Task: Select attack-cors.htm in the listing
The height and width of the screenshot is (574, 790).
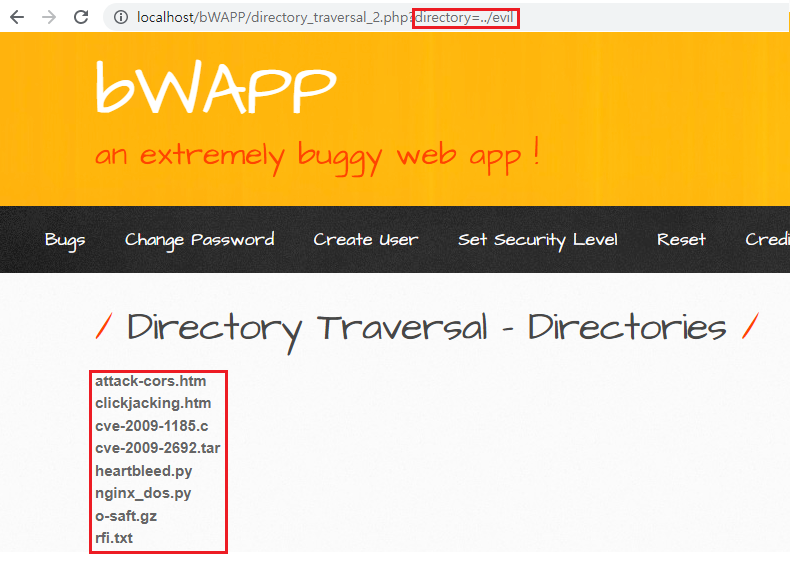Action: [x=151, y=381]
